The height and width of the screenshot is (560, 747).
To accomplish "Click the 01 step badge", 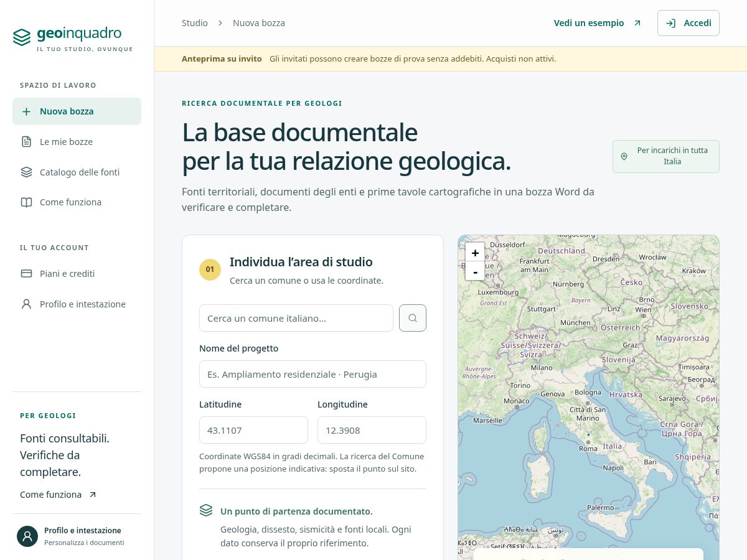I will [x=210, y=269].
